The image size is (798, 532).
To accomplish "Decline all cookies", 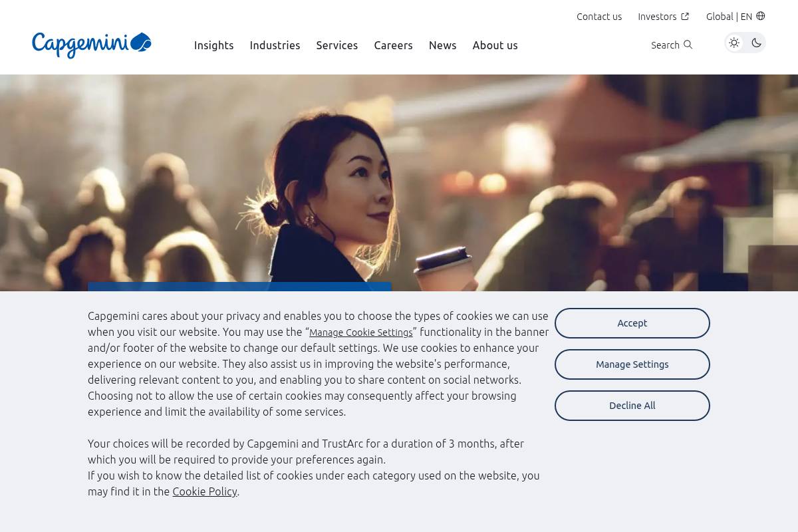I will [632, 406].
